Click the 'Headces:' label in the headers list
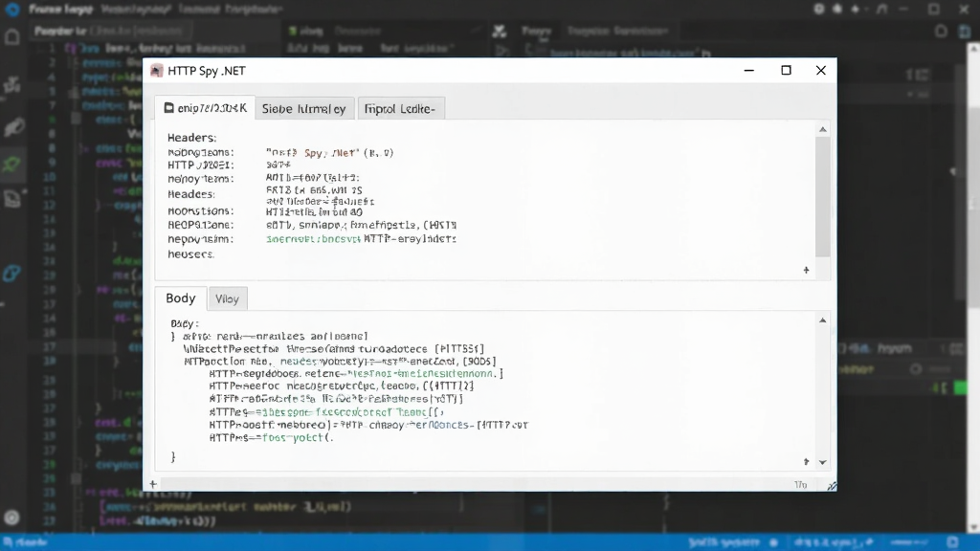 click(191, 194)
